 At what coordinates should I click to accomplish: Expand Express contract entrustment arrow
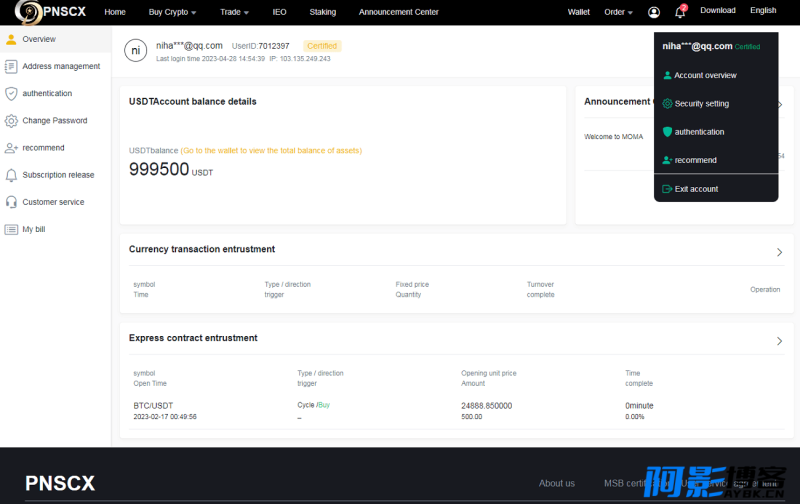779,341
